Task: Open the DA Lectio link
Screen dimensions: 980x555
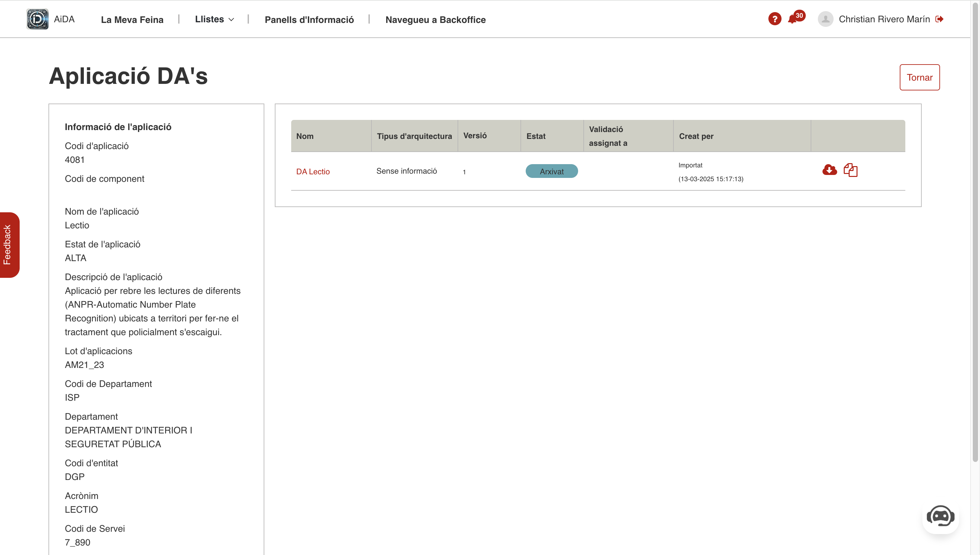Action: click(313, 172)
